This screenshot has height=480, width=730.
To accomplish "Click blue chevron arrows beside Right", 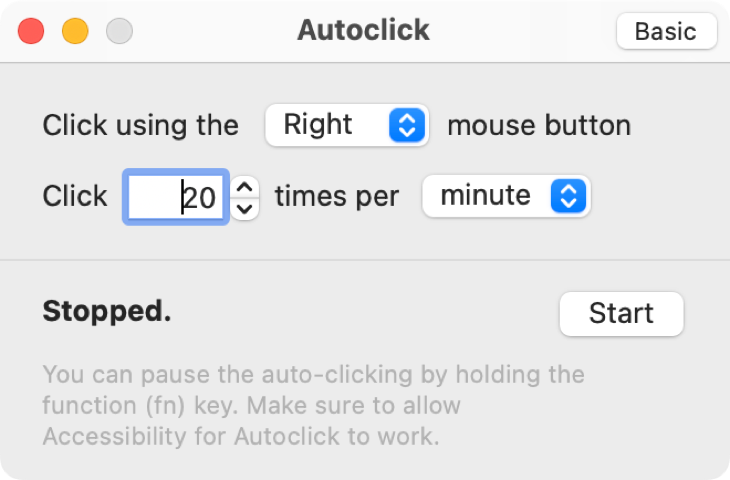I will click(x=406, y=125).
